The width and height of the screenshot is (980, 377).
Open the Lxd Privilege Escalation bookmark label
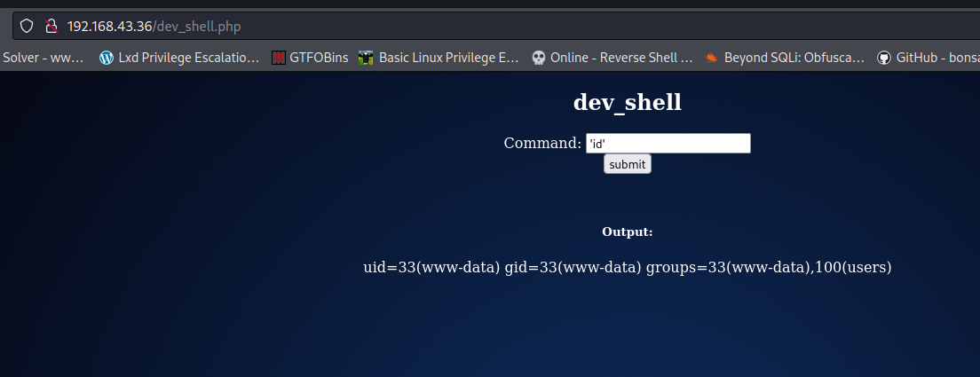click(190, 58)
